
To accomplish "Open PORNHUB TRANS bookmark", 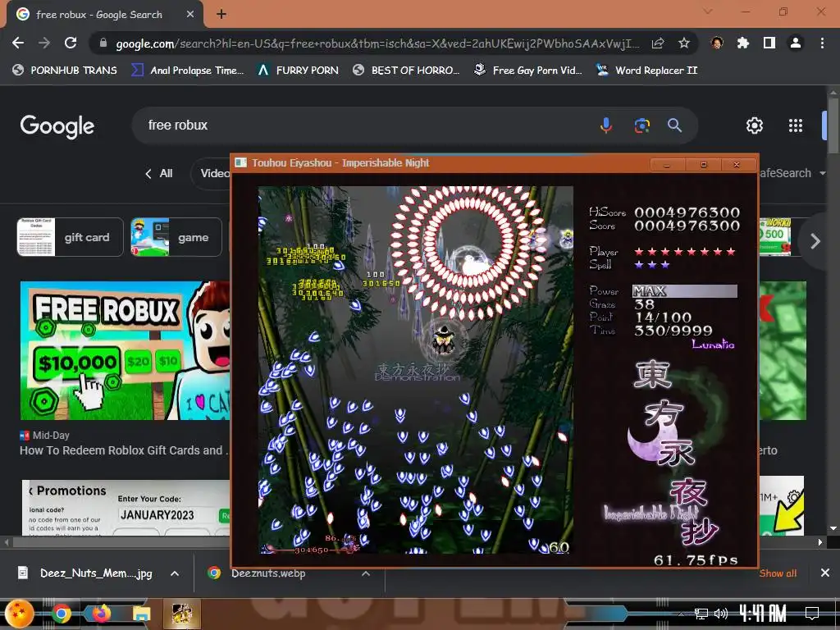I will coord(65,71).
